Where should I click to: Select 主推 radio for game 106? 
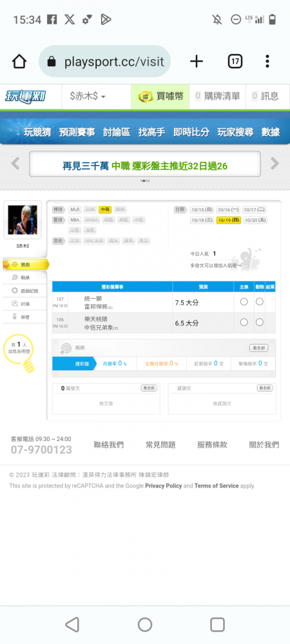(x=244, y=323)
